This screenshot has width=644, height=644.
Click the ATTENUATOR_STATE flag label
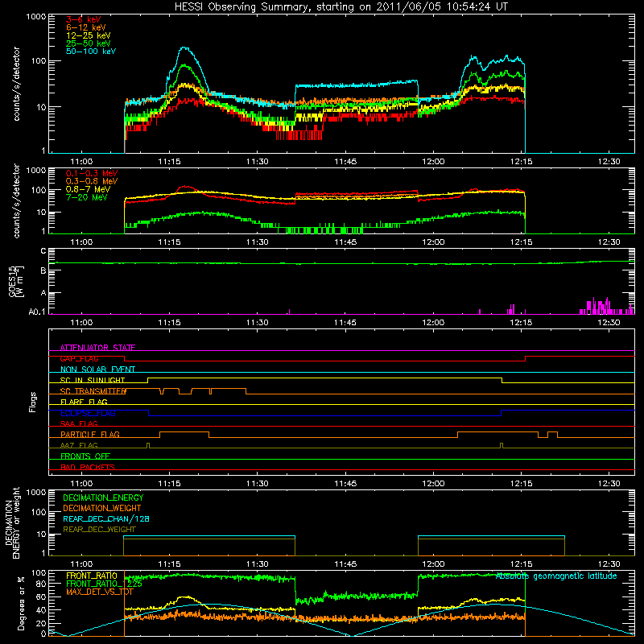(x=97, y=348)
